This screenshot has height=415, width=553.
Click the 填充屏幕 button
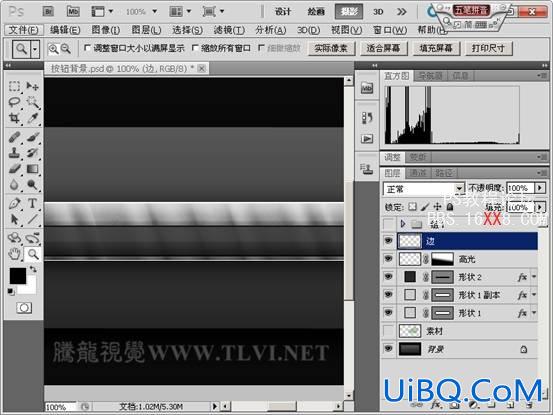[x=436, y=48]
